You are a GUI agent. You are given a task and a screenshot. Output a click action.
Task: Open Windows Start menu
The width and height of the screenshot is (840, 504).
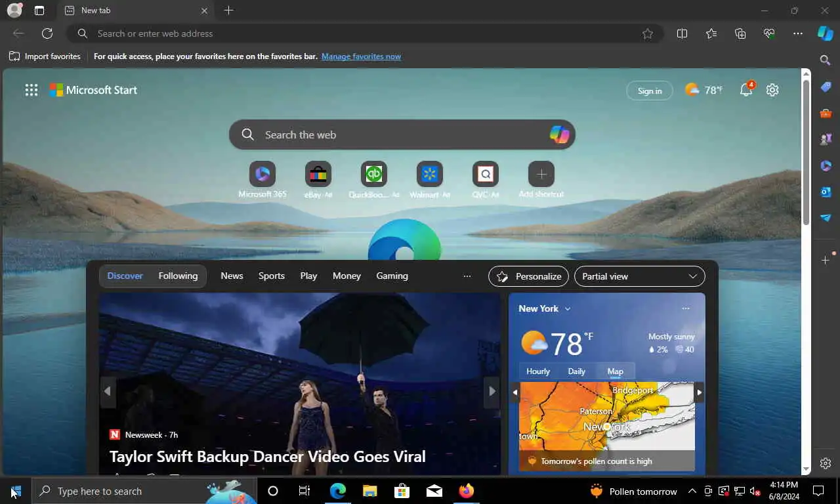[x=16, y=491]
